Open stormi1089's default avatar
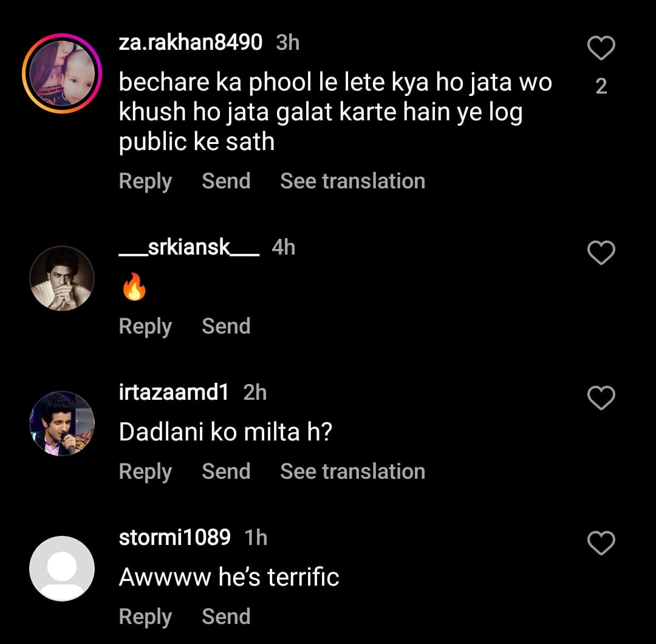The image size is (656, 644). coord(62,569)
